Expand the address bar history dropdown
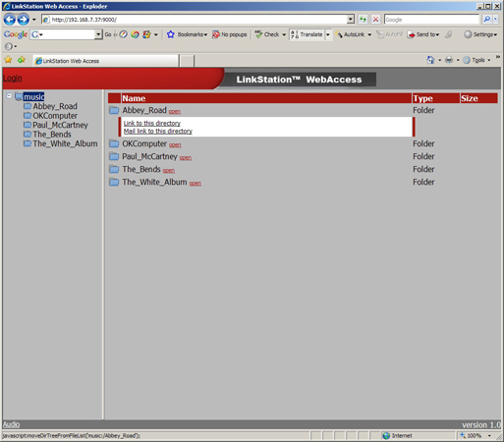504x442 pixels. click(351, 20)
